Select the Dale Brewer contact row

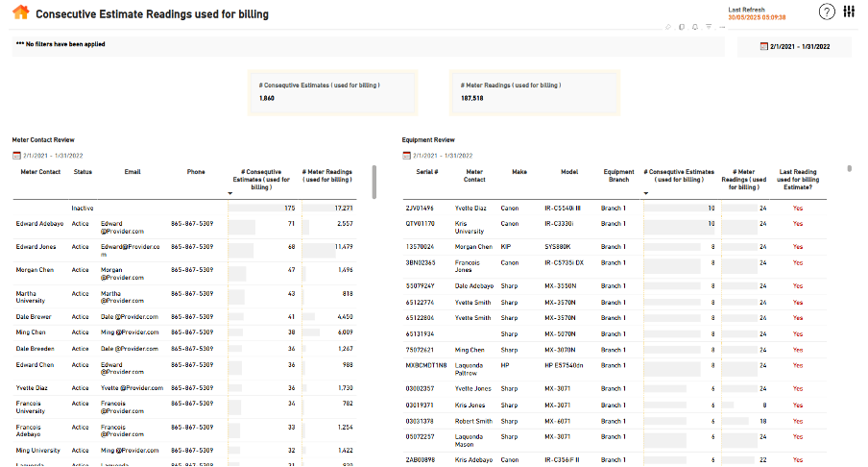pos(184,317)
